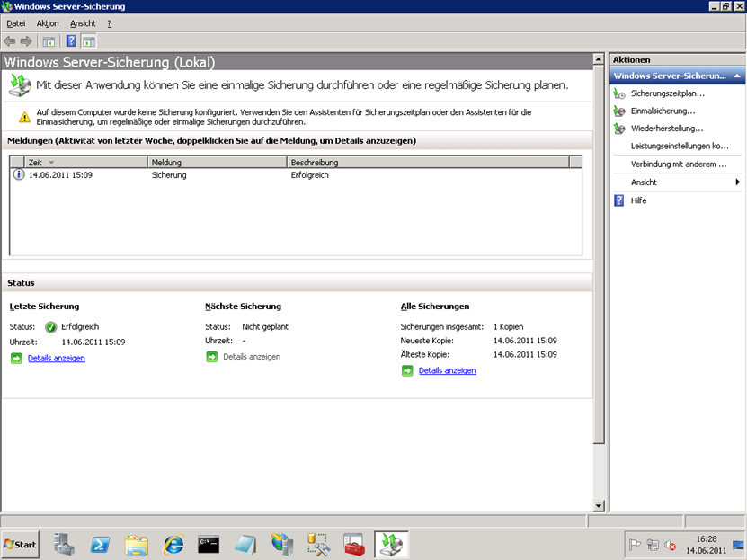The width and height of the screenshot is (747, 560).
Task: Toggle the action pane toolbar icon
Action: click(x=88, y=41)
